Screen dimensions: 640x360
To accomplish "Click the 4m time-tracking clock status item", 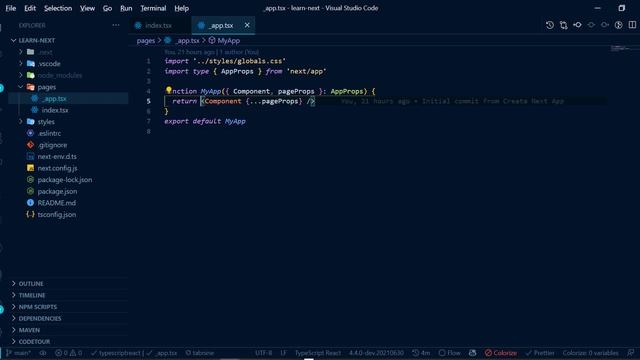I will [x=421, y=353].
